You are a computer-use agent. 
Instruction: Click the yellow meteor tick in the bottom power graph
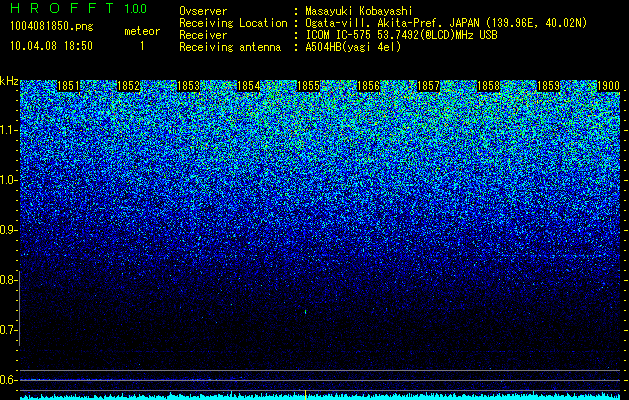(306, 394)
